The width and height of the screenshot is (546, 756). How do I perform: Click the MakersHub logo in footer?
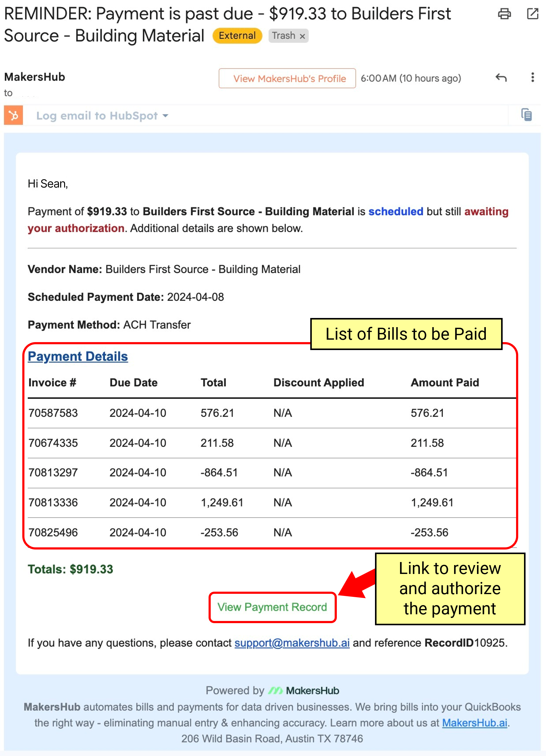pos(304,691)
